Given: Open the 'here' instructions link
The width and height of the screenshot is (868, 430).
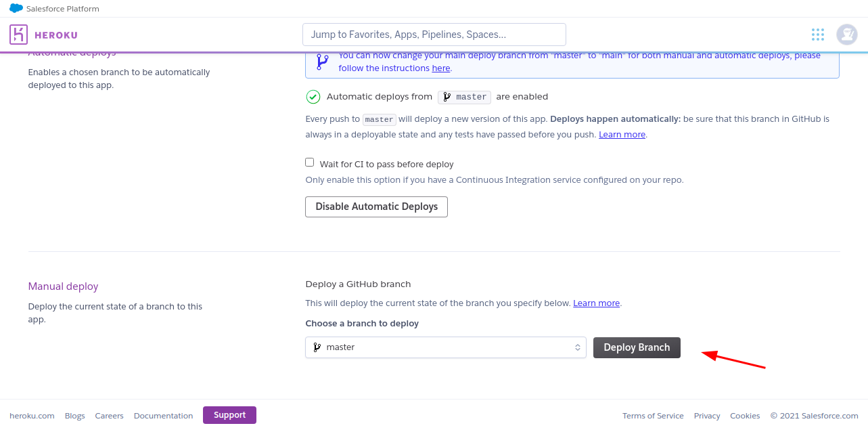Looking at the screenshot, I should 440,68.
